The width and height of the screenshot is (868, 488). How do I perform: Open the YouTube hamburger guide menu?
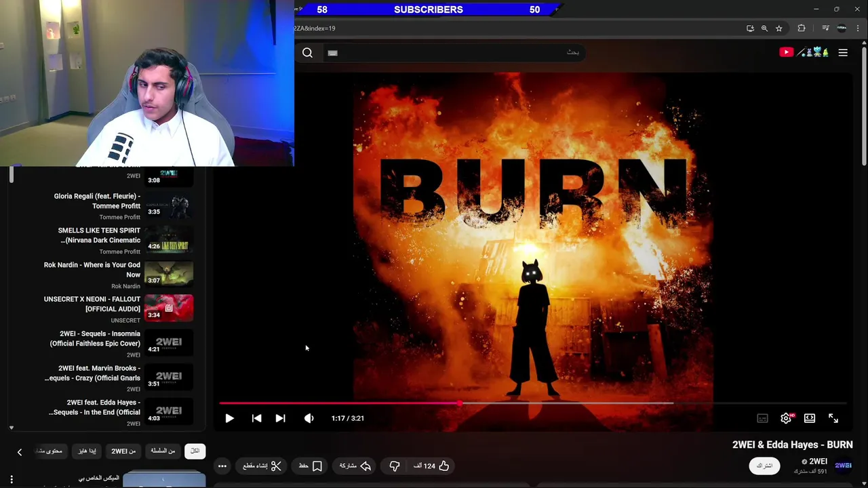pyautogui.click(x=843, y=52)
